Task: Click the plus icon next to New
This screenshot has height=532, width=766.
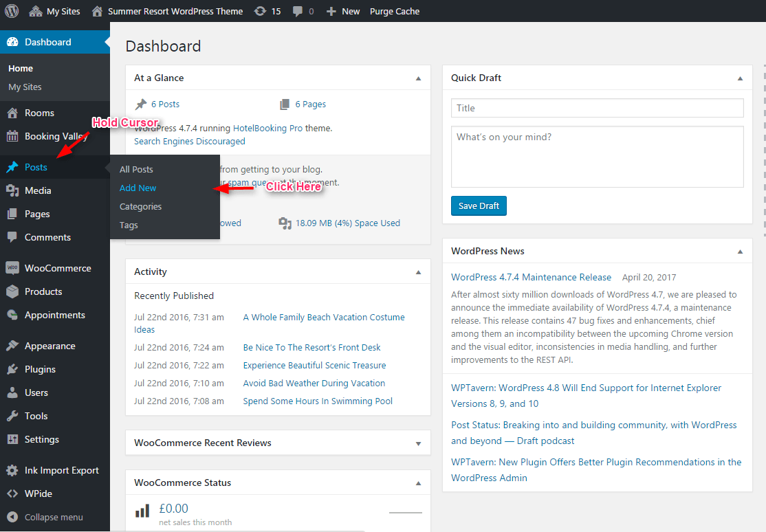Action: coord(331,11)
